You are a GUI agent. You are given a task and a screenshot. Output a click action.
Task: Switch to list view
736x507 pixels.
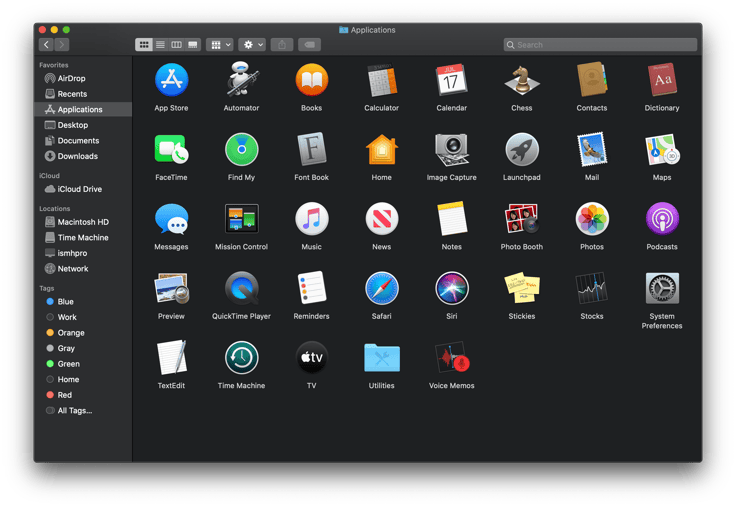(x=160, y=45)
